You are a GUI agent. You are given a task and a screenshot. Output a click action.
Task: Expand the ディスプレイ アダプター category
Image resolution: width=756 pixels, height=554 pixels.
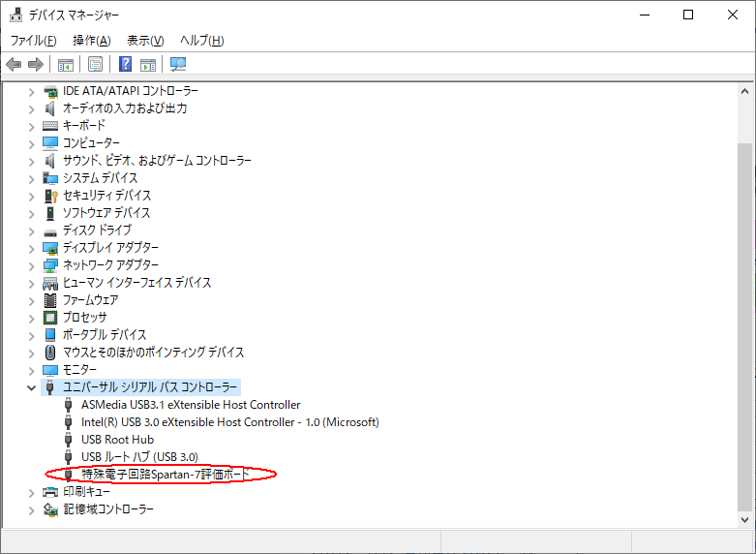31,248
